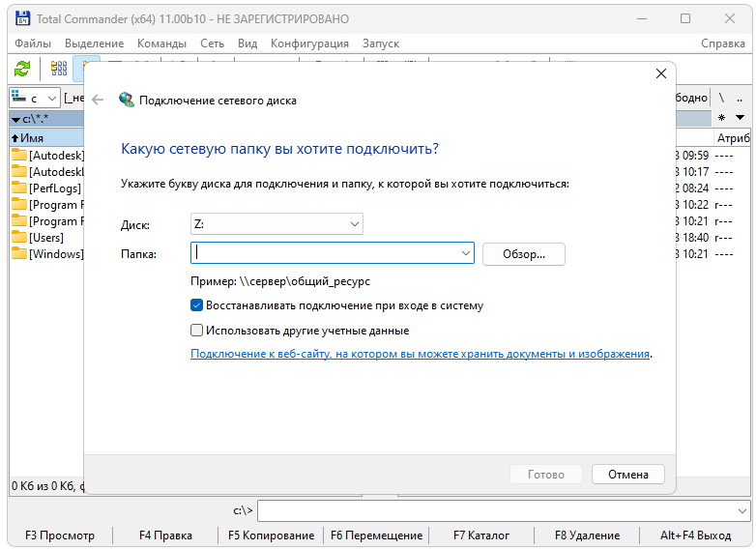The height and width of the screenshot is (550, 756).
Task: Click the folder icon beside [Users]
Action: point(19,237)
